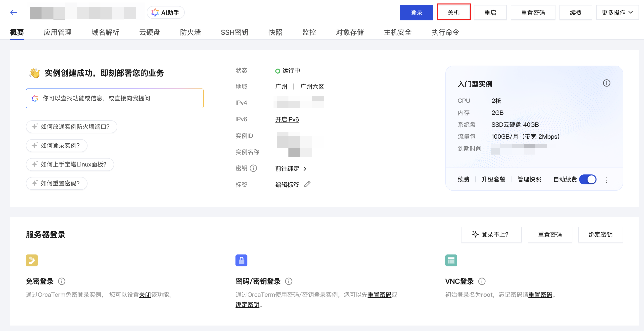Click the 登录不上? help button
The image size is (644, 331).
click(491, 234)
